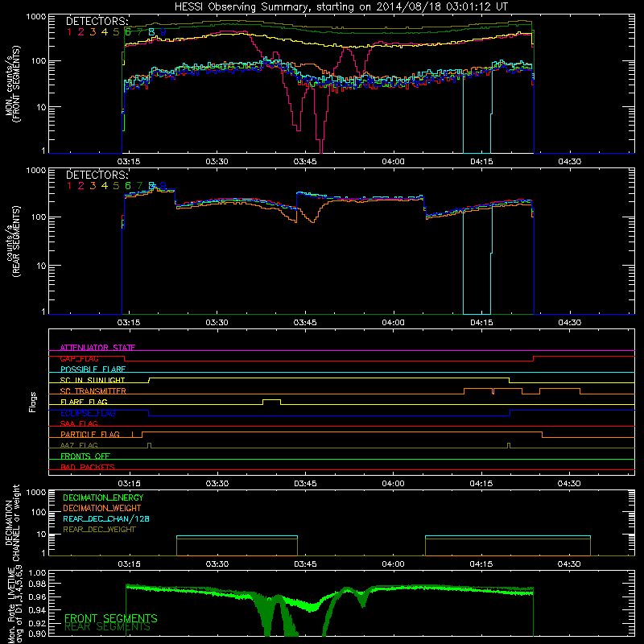
Task: Select detector 4 in the front segments legend
Action: (x=105, y=32)
